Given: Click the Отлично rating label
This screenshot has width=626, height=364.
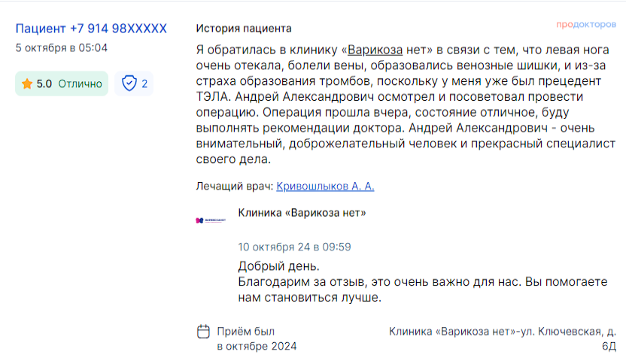Looking at the screenshot, I should tap(81, 83).
